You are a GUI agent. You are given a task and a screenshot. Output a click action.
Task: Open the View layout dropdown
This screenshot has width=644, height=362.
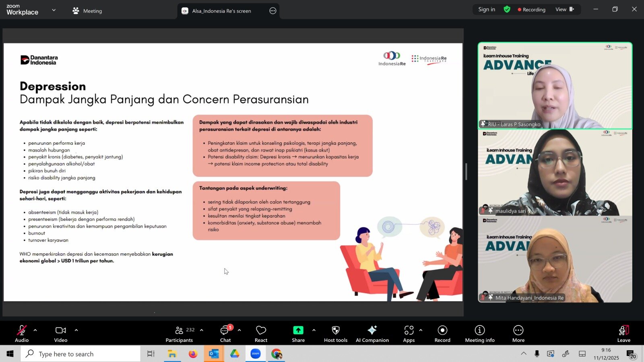(x=564, y=9)
